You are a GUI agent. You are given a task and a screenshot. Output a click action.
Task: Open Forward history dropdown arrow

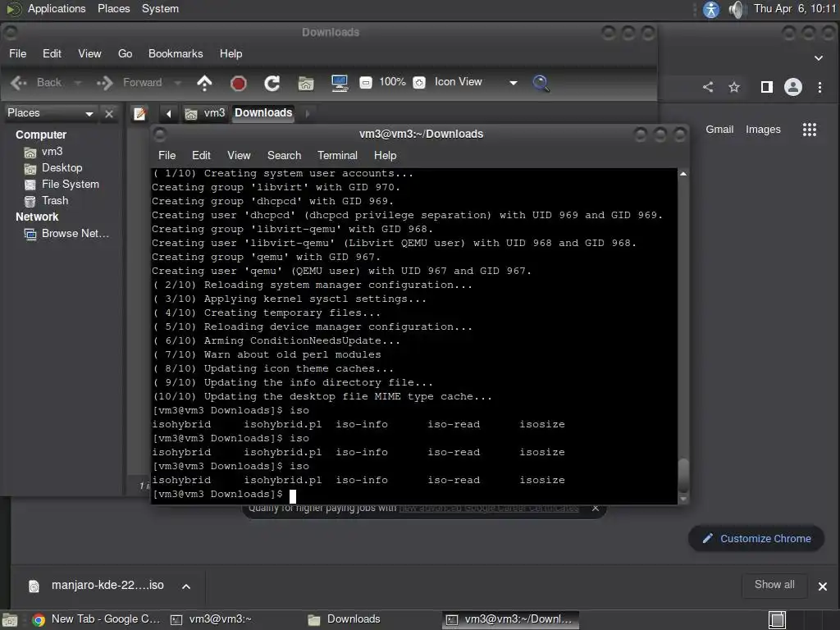pos(177,83)
